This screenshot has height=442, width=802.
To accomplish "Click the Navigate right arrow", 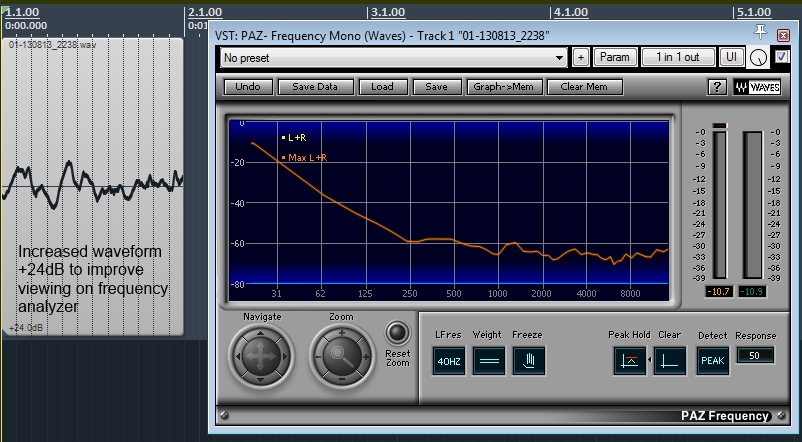I will point(284,356).
